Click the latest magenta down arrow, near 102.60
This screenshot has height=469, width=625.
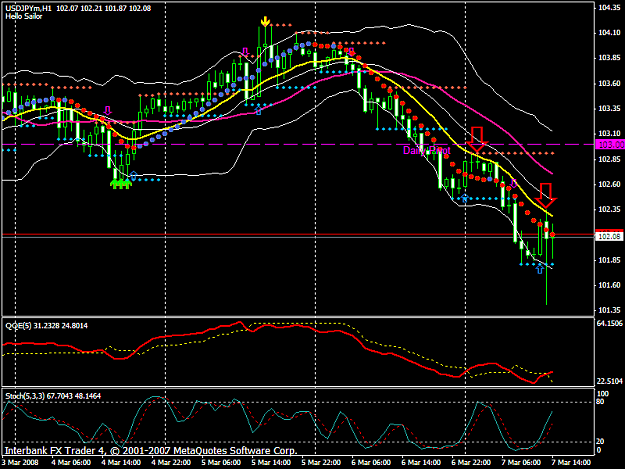[x=514, y=183]
